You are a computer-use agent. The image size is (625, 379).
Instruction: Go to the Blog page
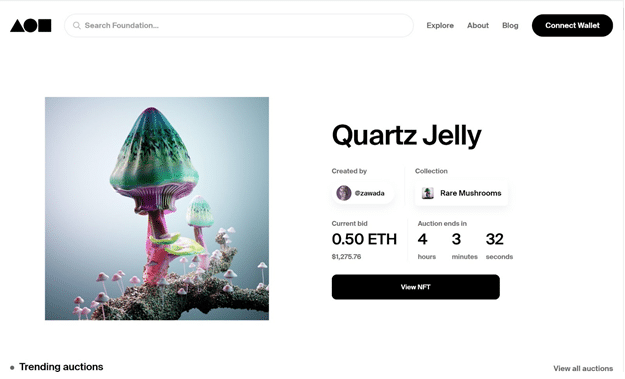[x=510, y=26]
